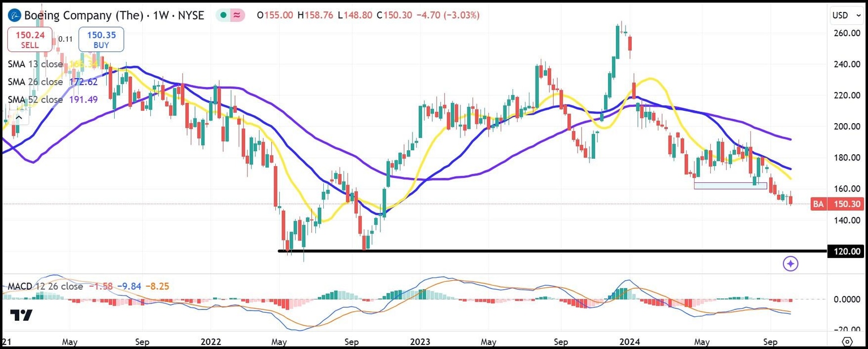Select the SMA 13 close legend entry
868x349 pixels.
coord(35,64)
